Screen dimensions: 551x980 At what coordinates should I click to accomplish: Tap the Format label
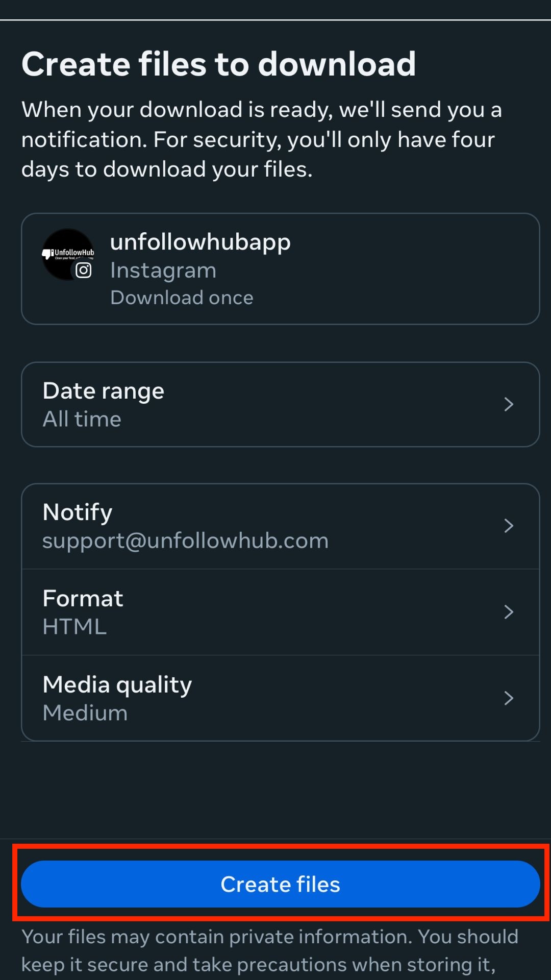click(83, 599)
